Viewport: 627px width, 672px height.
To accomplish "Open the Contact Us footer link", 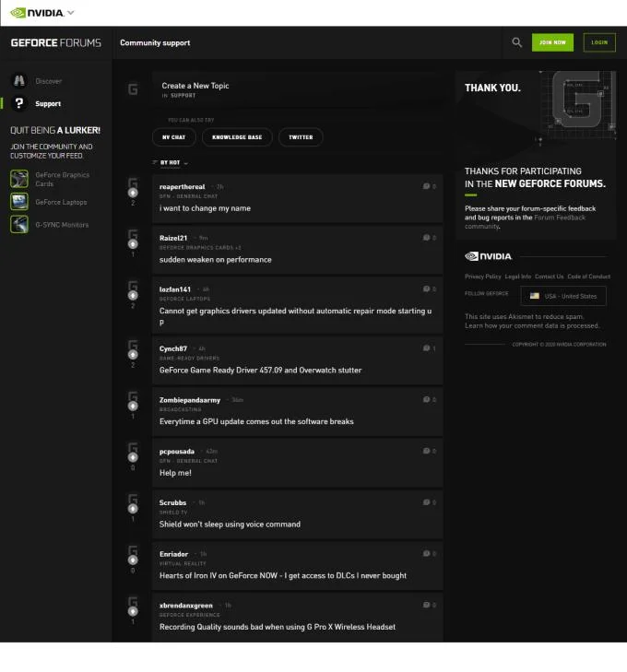I will tap(549, 277).
